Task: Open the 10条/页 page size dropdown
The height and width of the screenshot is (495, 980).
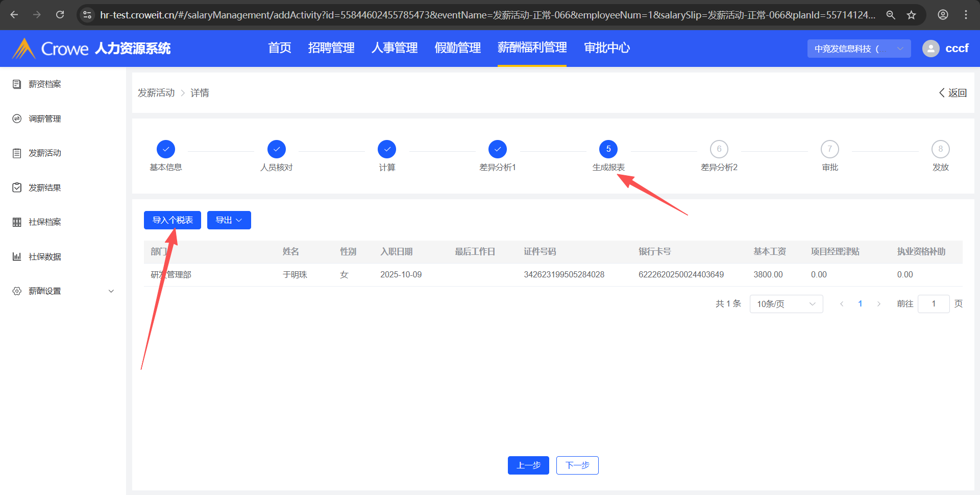Action: click(786, 304)
